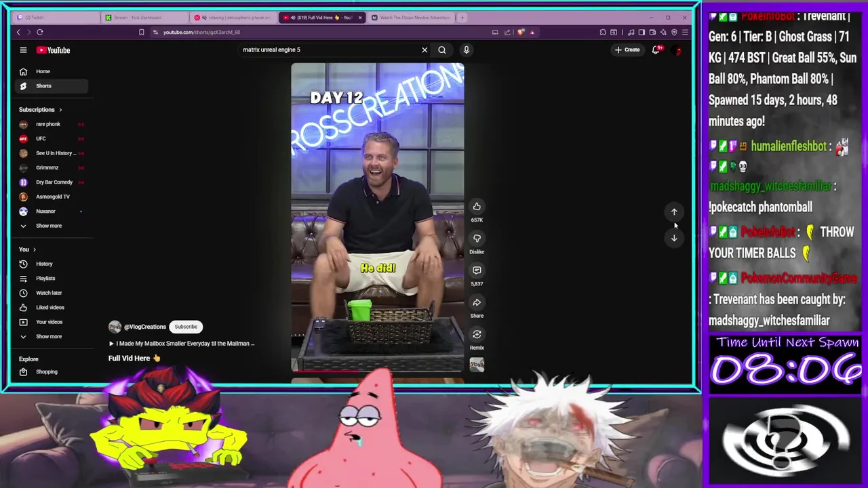The image size is (868, 488).
Task: Open Shopping under Explore
Action: pyautogui.click(x=52, y=371)
